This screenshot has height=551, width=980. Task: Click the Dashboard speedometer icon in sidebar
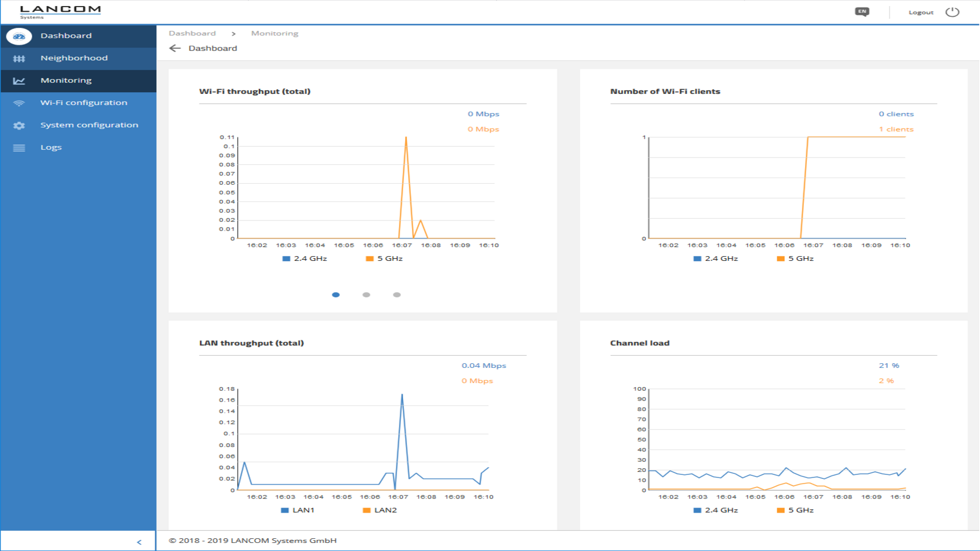point(19,36)
